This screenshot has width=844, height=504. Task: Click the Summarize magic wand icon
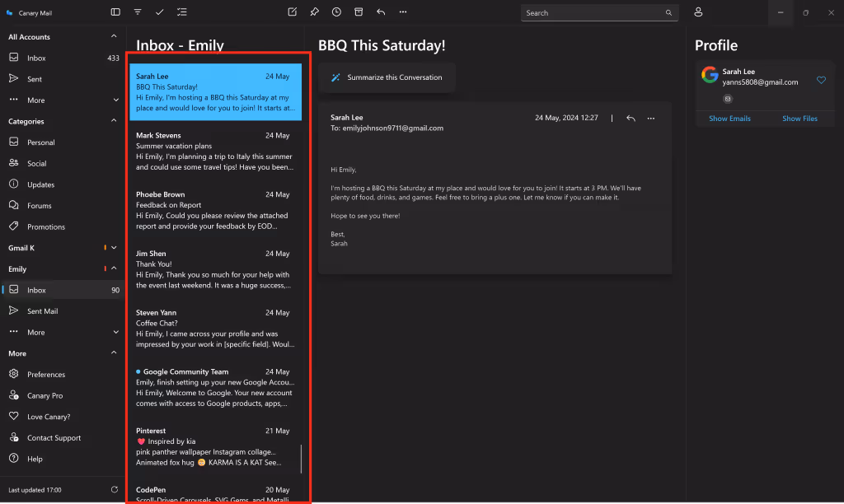point(335,77)
